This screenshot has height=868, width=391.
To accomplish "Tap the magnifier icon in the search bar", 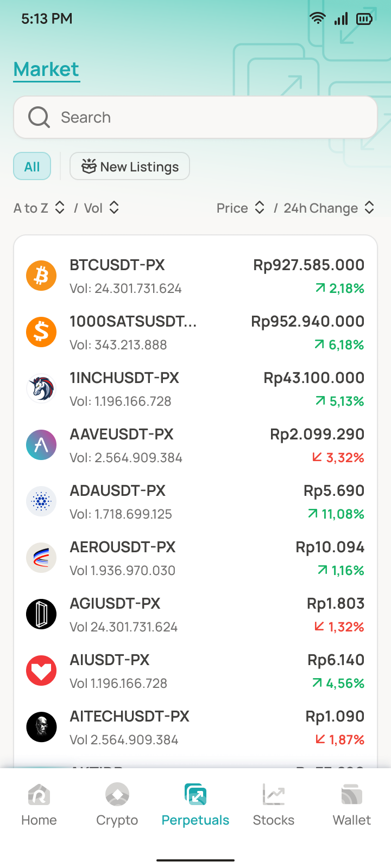I will (39, 117).
